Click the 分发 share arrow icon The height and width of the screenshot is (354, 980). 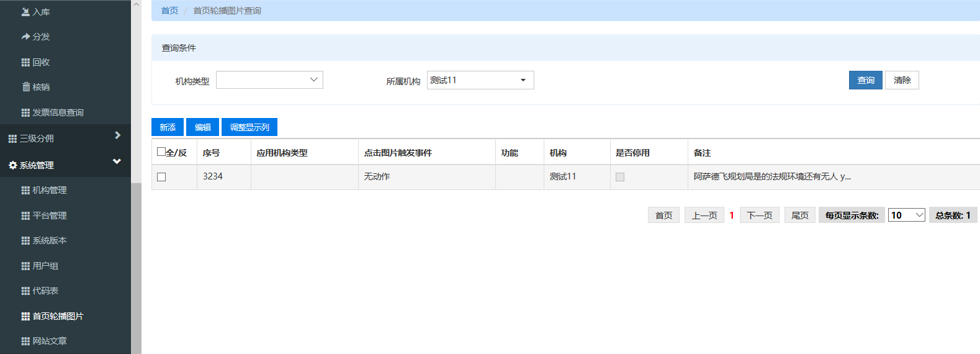[25, 37]
